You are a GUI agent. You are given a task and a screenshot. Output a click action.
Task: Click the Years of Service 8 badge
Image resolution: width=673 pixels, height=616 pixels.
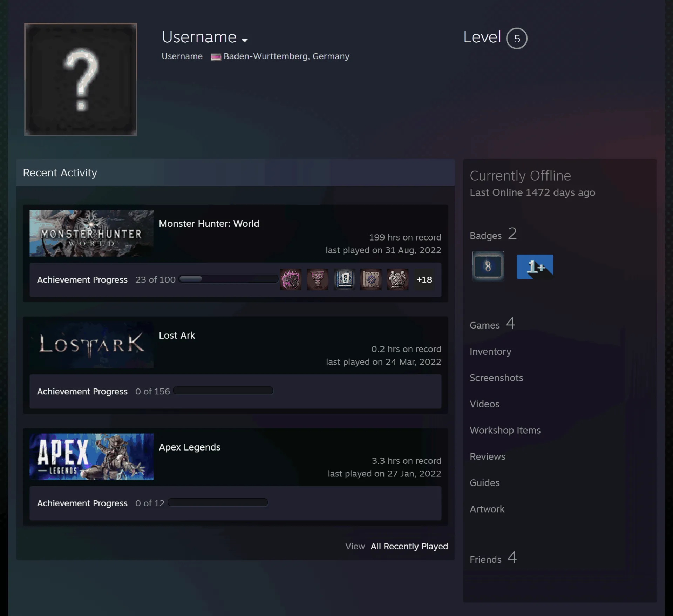488,266
